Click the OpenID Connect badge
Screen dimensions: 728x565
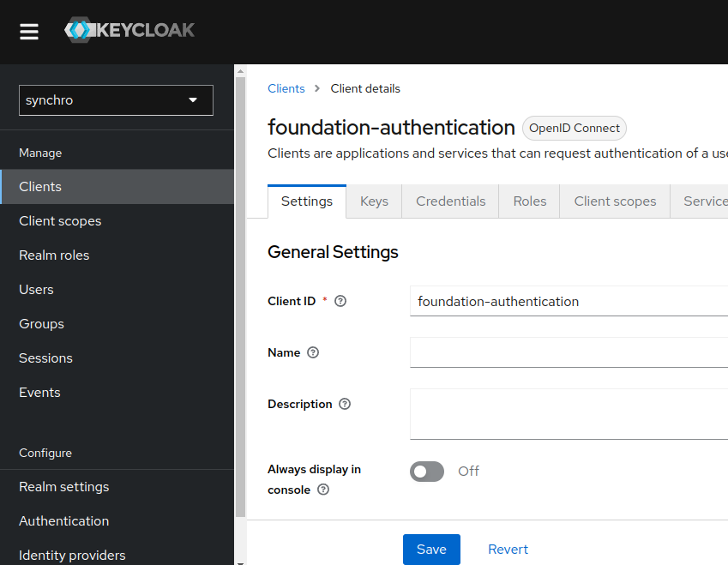(574, 128)
